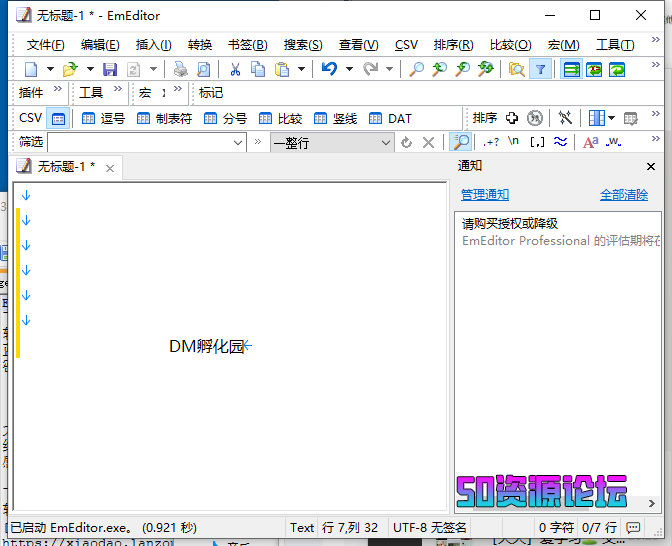672x546 pixels.
Task: Toggle whole word .w. filter option
Action: (613, 141)
